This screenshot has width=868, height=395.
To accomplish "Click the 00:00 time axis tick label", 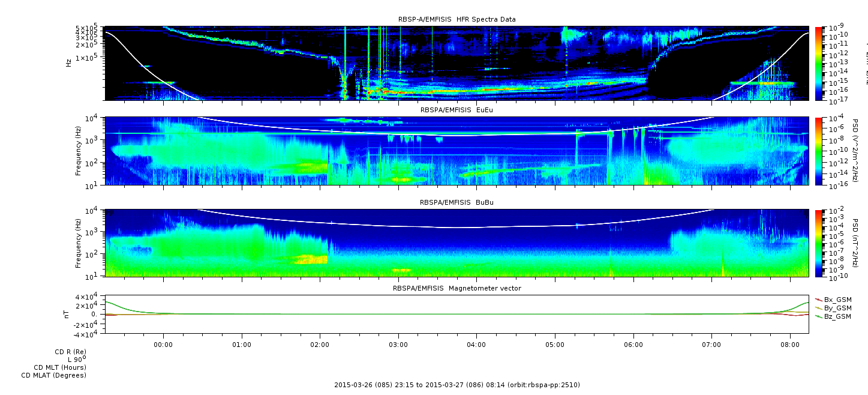I will [163, 345].
